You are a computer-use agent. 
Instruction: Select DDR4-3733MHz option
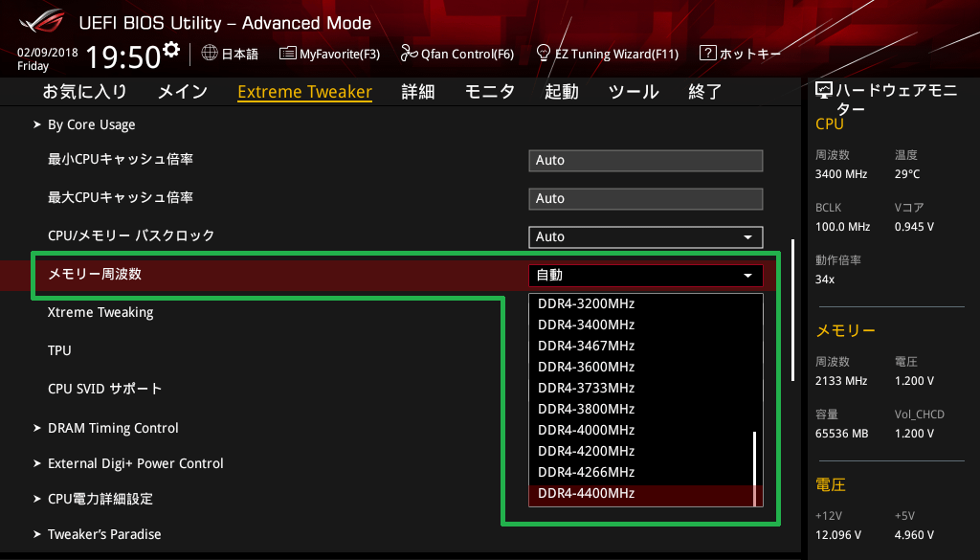coord(642,388)
